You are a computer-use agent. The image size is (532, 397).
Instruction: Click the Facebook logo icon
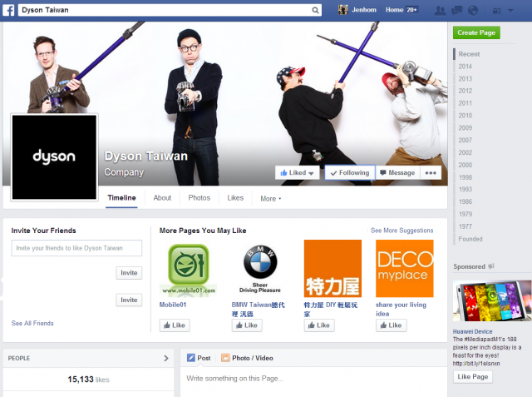[x=8, y=10]
